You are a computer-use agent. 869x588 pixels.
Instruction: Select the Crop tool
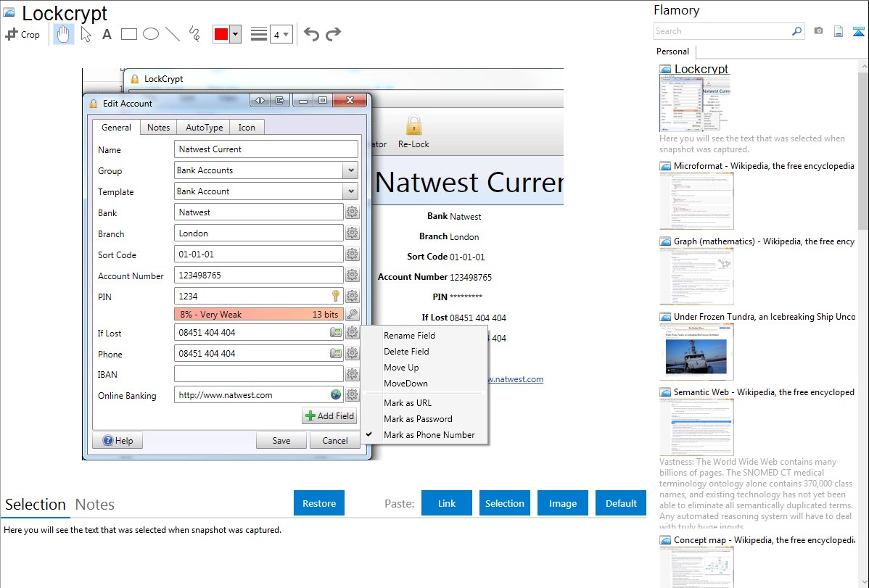(22, 34)
